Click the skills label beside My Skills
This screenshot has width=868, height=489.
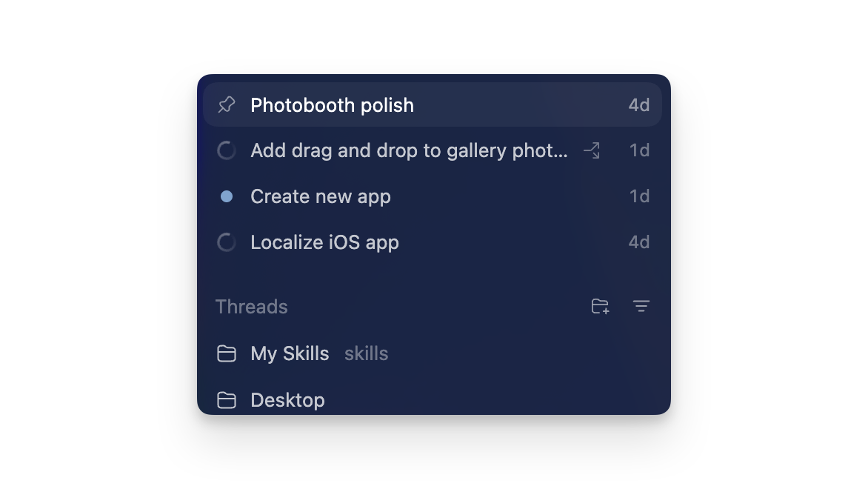[x=366, y=353]
